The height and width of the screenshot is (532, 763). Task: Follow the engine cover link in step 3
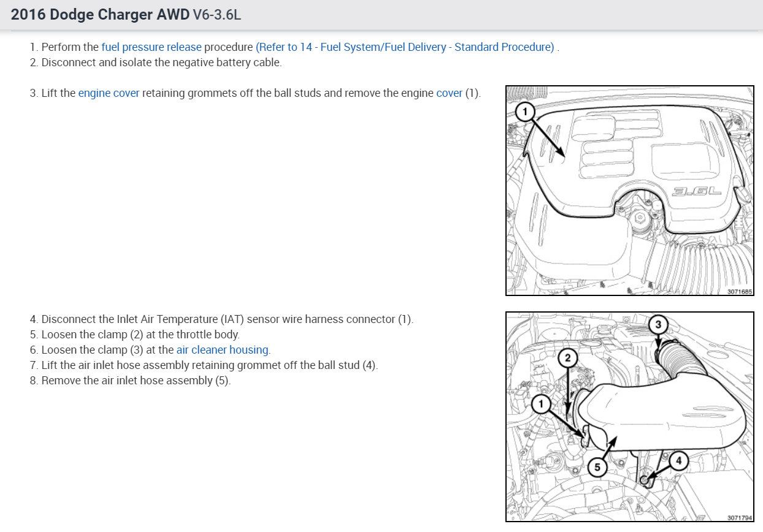[109, 93]
